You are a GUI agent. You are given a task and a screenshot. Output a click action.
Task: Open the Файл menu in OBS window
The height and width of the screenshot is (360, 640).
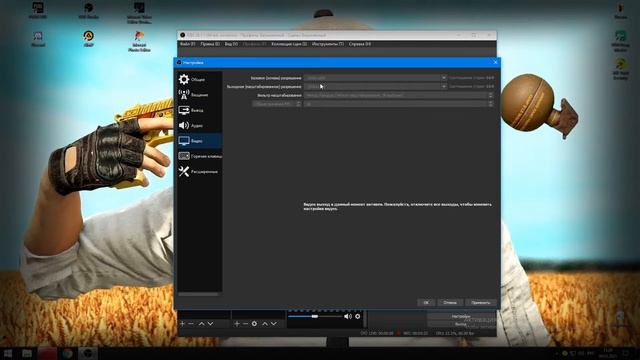187,44
